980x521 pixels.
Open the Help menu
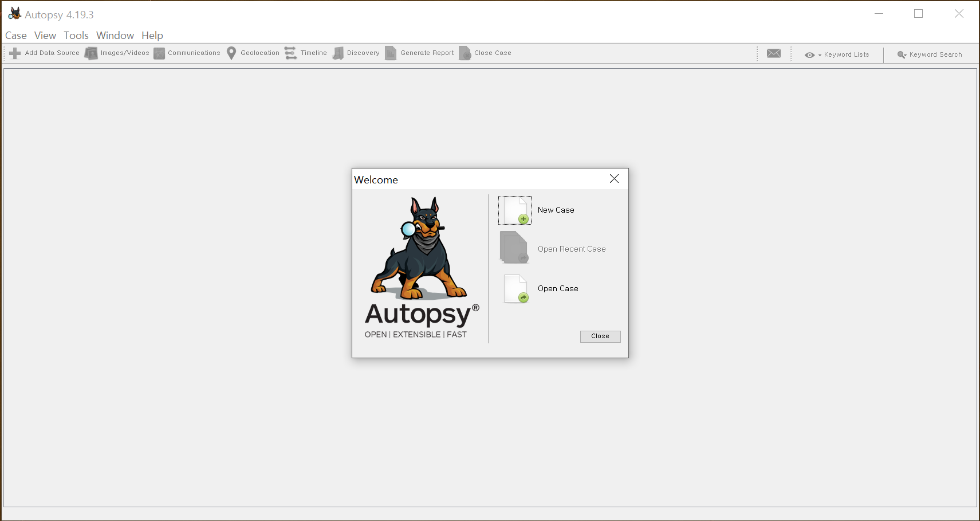point(152,36)
